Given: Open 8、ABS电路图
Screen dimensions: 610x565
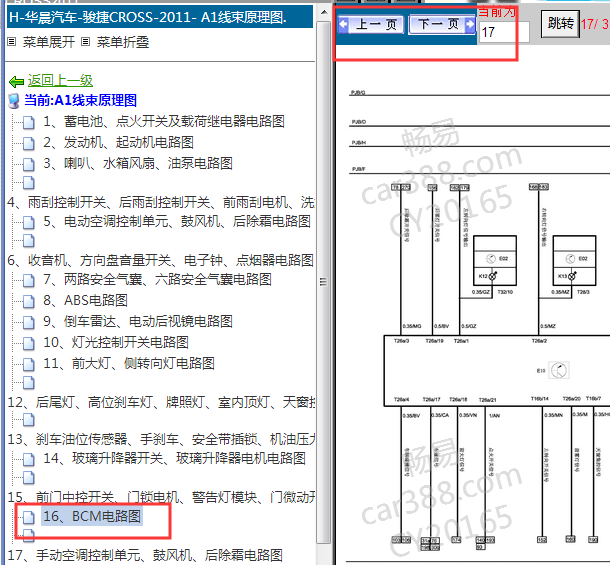Looking at the screenshot, I should 85,300.
